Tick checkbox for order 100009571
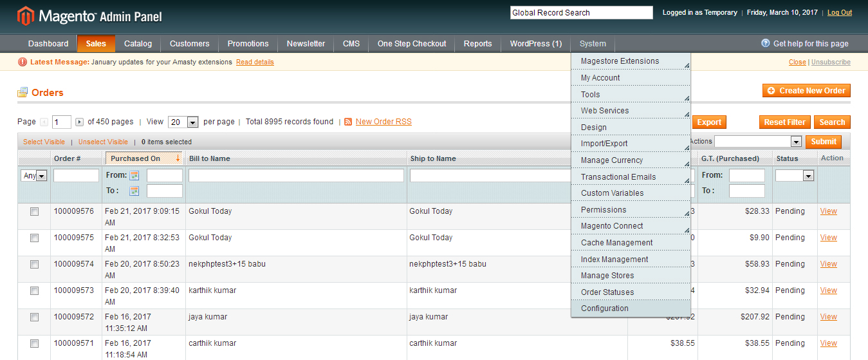Viewport: 868px width, 360px height. [x=35, y=343]
